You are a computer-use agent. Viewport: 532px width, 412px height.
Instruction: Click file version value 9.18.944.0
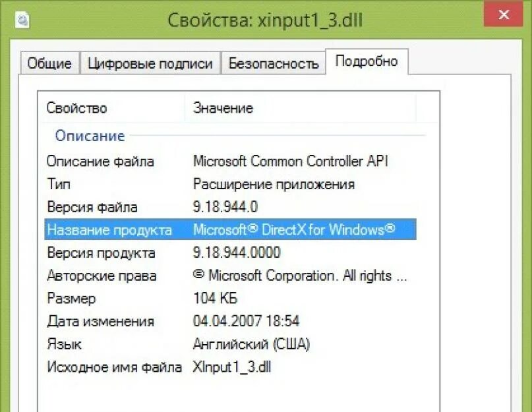point(225,207)
